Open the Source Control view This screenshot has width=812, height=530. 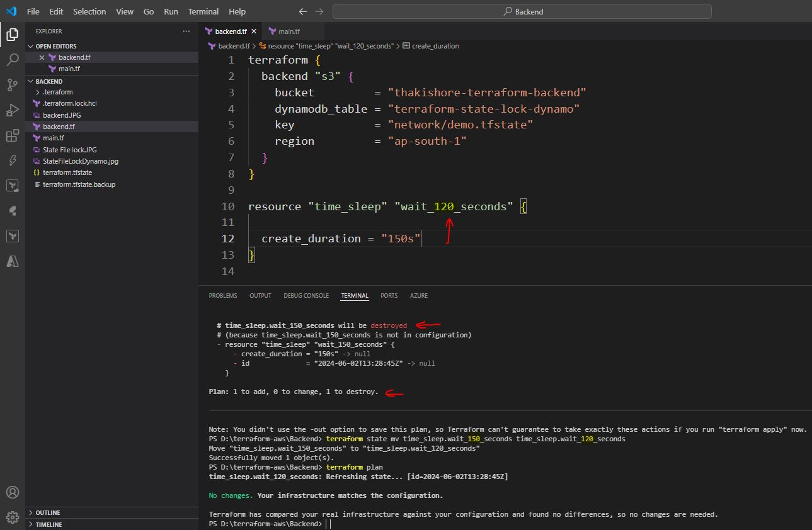click(x=12, y=85)
